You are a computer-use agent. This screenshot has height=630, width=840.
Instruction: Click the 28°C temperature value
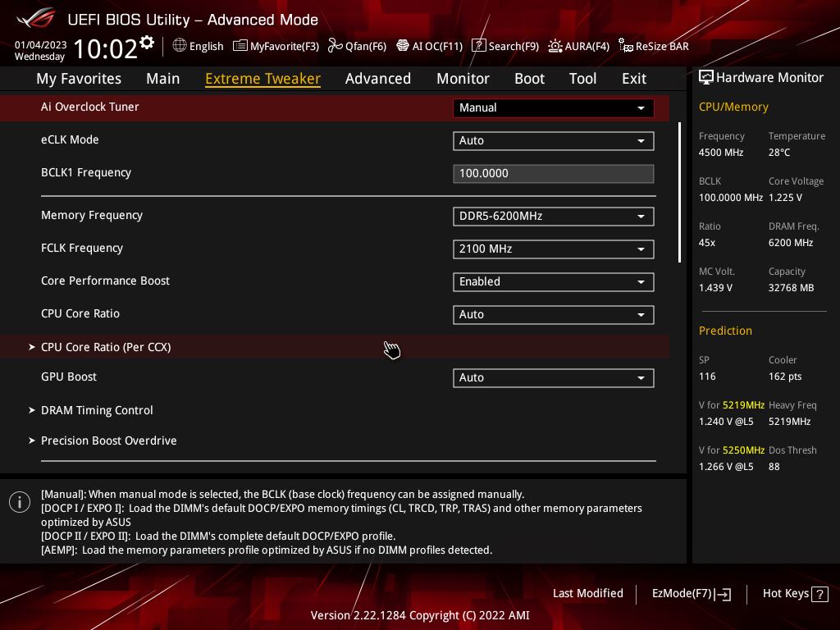click(x=779, y=153)
